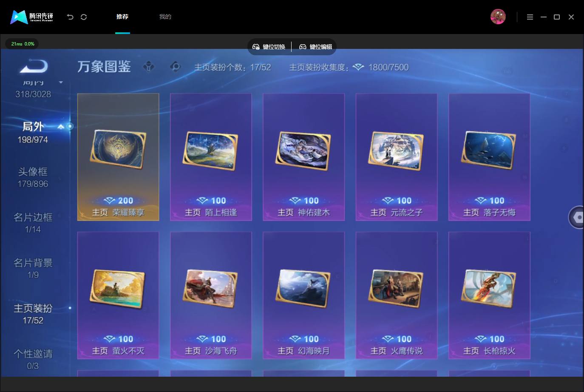
Task: Open the 神佑建木 card
Action: (303, 157)
